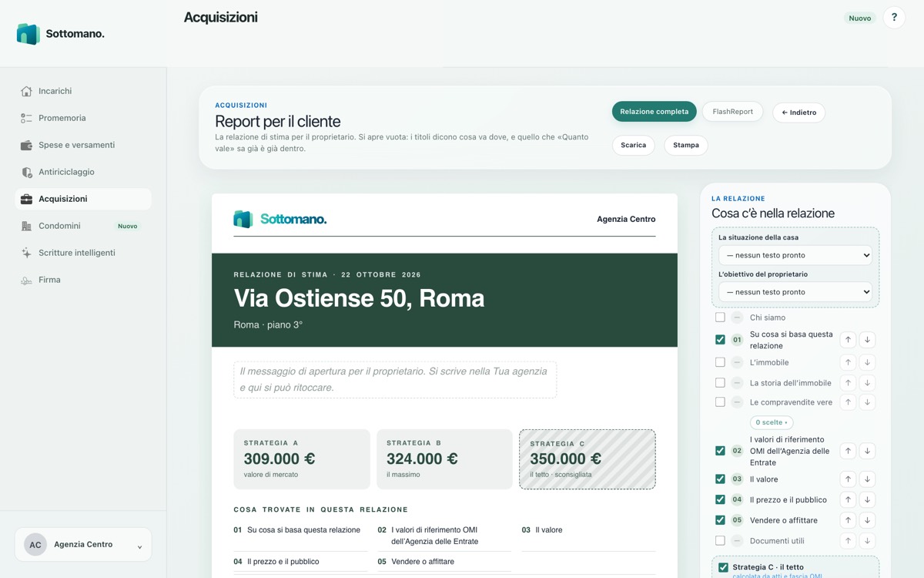The image size is (924, 578).
Task: Move 'Le compravendite vere' down
Action: pos(867,402)
